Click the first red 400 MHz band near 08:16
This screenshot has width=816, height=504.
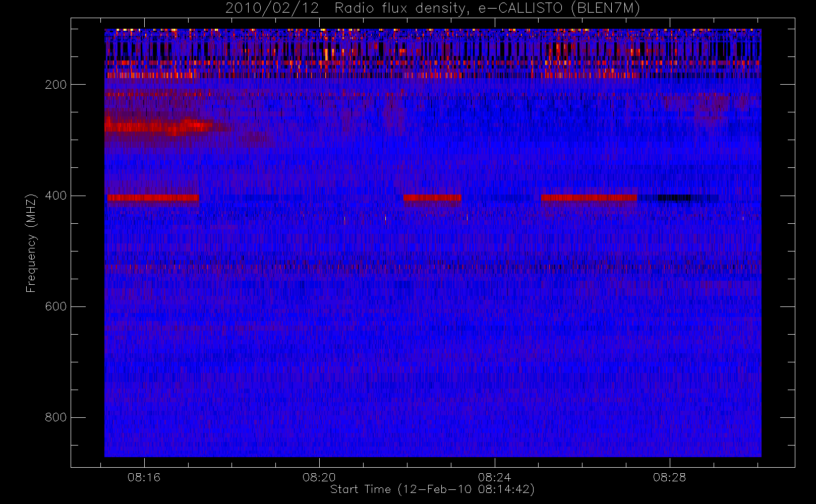pyautogui.click(x=153, y=198)
